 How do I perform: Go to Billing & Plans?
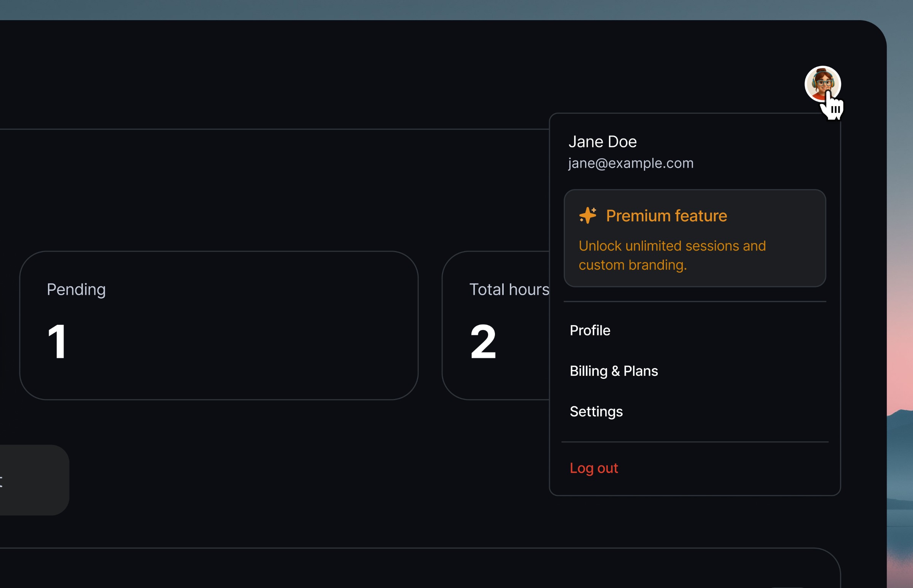[x=614, y=371]
